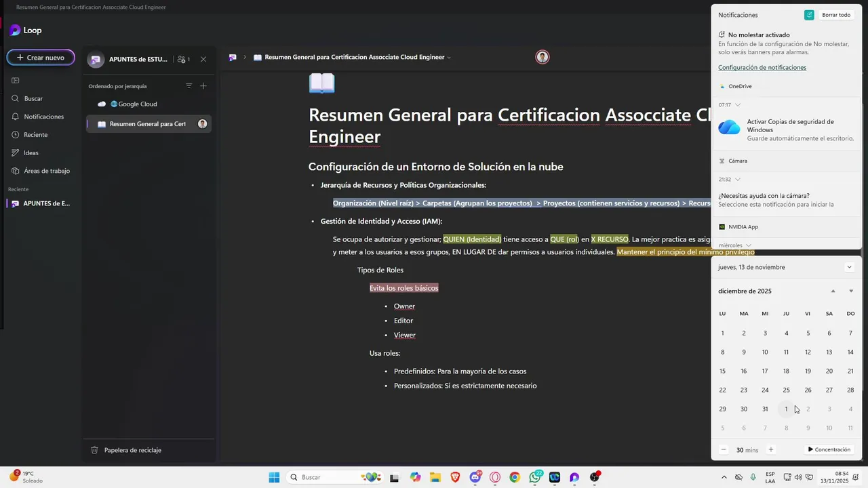Add a new page with plus icon
Viewport: 868px width, 488px height.
pyautogui.click(x=203, y=86)
